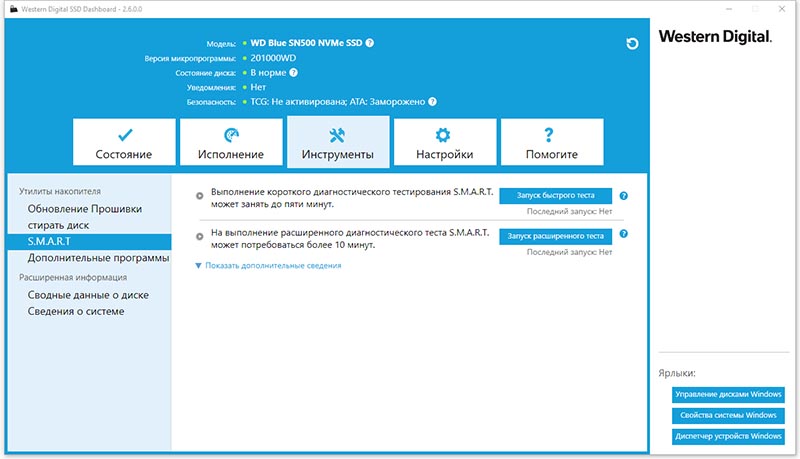This screenshot has height=459, width=800.
Task: Click 'Утилиты накопителя' section heading
Action: point(60,192)
